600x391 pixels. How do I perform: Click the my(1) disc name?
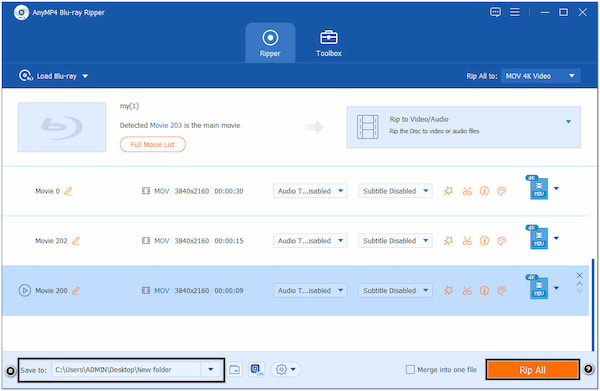click(x=129, y=106)
